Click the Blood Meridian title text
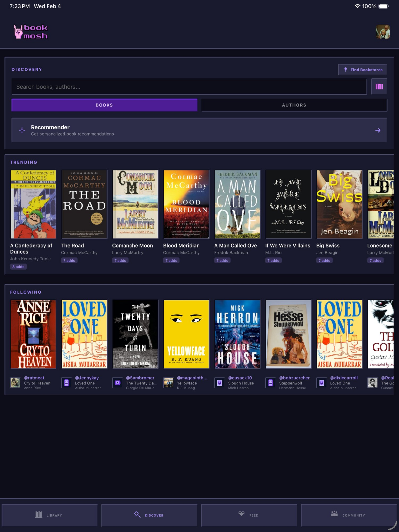Screen dimensions: 399x532 coord(181,246)
